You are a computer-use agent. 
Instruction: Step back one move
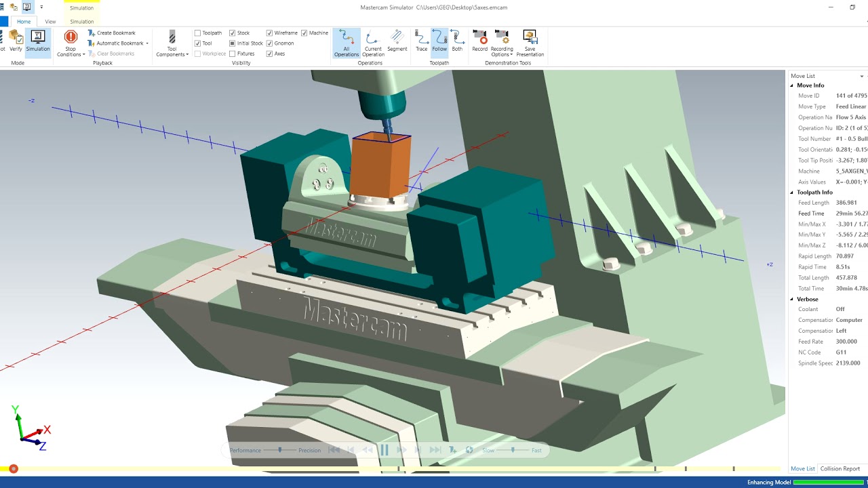pos(351,450)
